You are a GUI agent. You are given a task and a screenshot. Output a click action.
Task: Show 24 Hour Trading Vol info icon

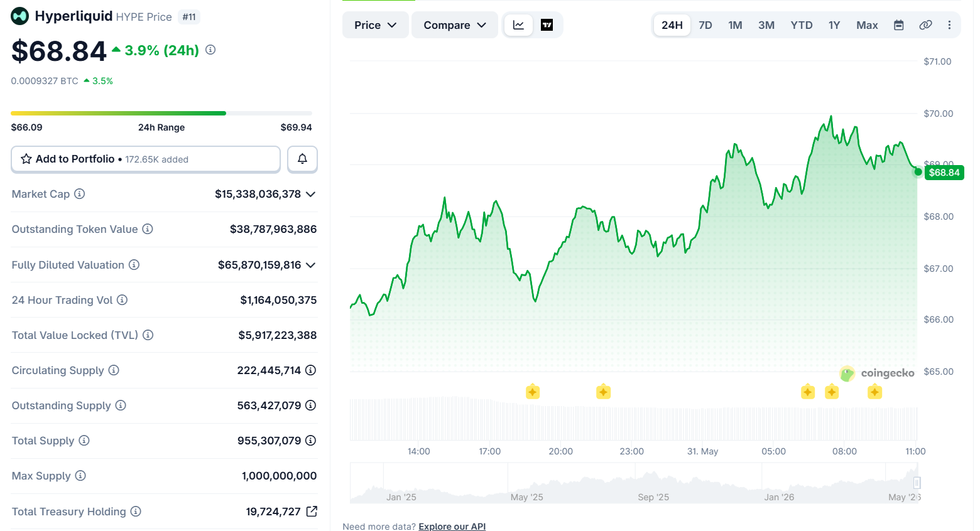tap(122, 300)
